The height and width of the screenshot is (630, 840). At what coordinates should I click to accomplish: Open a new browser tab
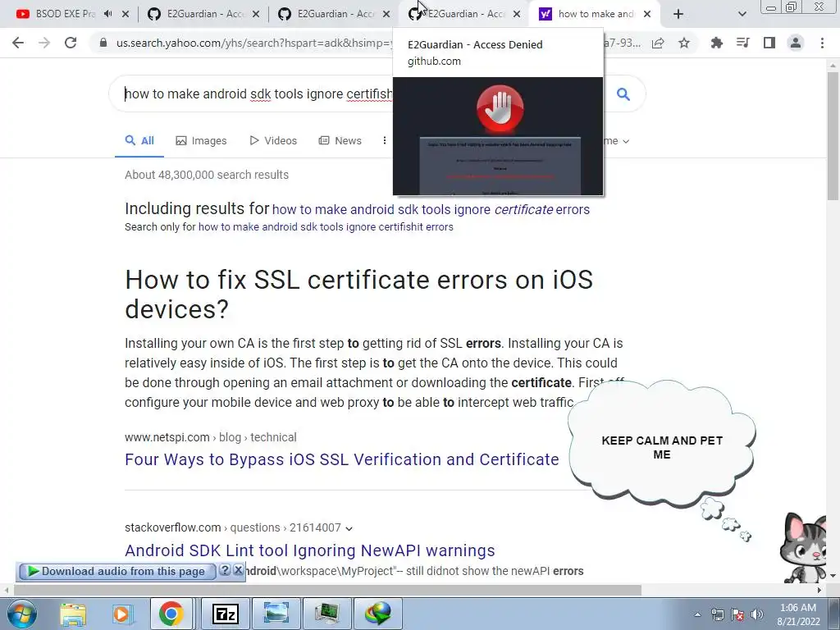[678, 14]
